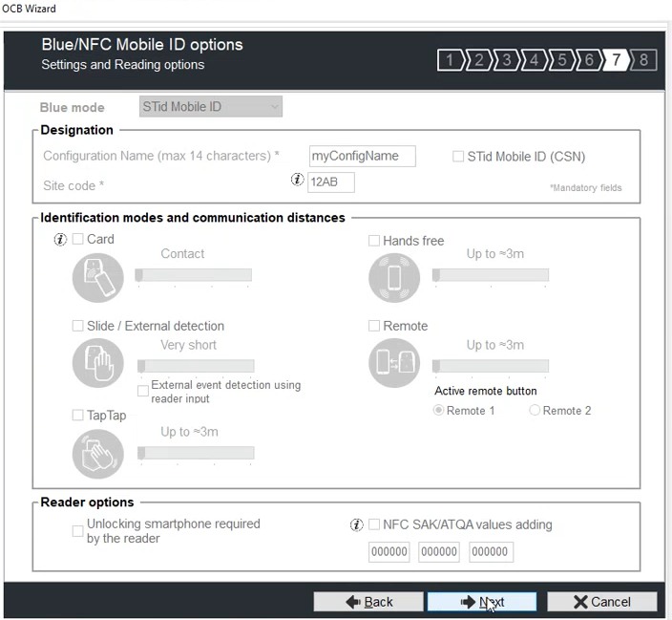Click the TapTap distance slider
Viewport: 672px width, 620px height.
196,453
